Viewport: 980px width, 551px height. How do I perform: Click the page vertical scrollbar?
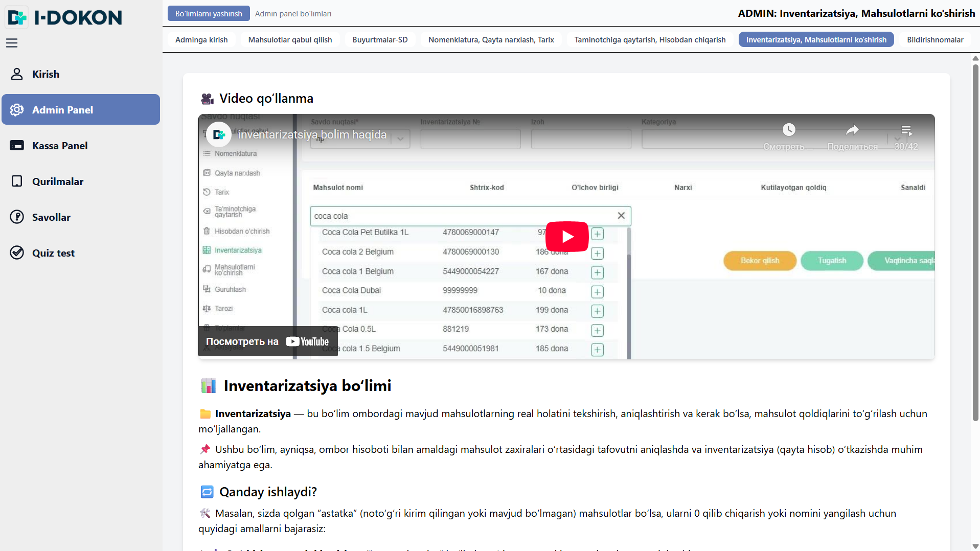(975, 240)
